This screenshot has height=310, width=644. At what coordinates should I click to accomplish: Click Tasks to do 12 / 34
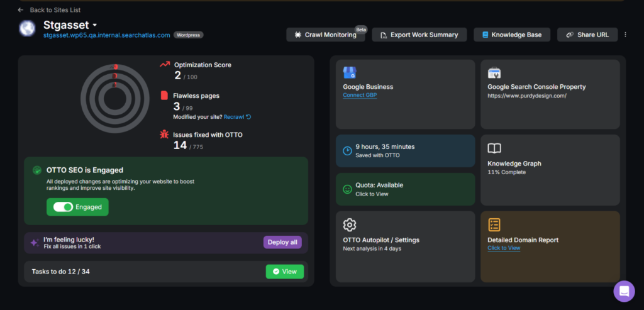(61, 272)
